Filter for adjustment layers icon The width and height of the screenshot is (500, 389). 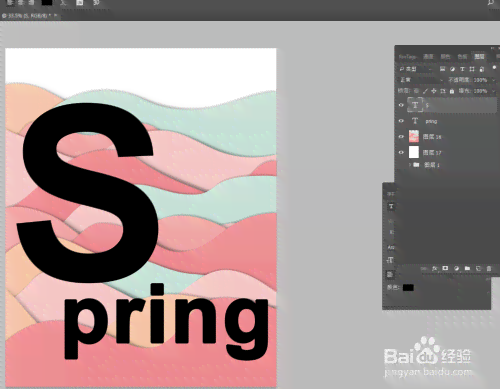pyautogui.click(x=452, y=69)
